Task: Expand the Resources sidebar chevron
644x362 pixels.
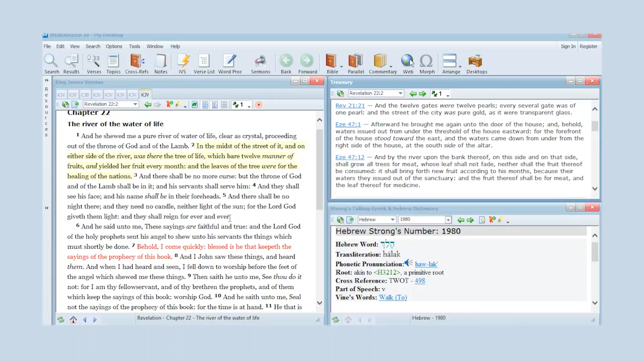Action: (x=46, y=80)
